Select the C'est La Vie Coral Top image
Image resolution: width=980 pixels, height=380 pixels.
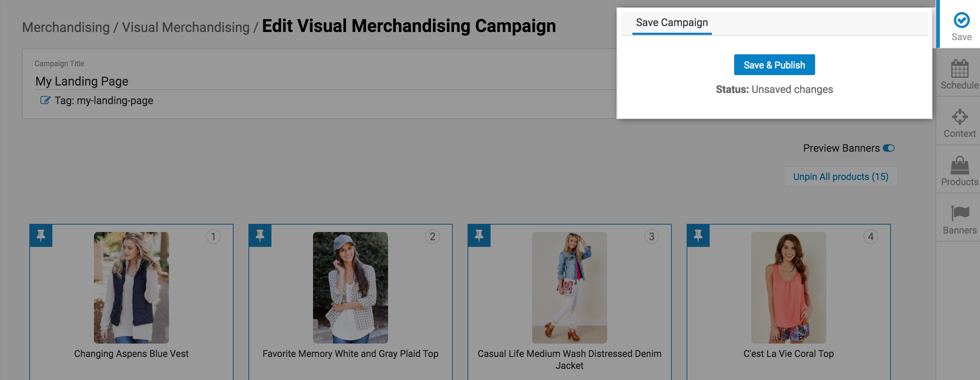coord(788,287)
